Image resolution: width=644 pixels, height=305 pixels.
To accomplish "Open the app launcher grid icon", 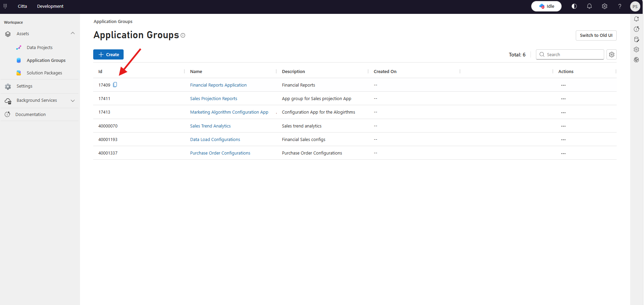I will click(5, 6).
